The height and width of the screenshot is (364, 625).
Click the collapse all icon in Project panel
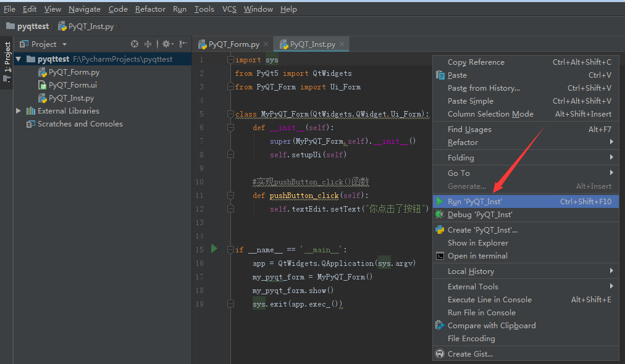[148, 44]
